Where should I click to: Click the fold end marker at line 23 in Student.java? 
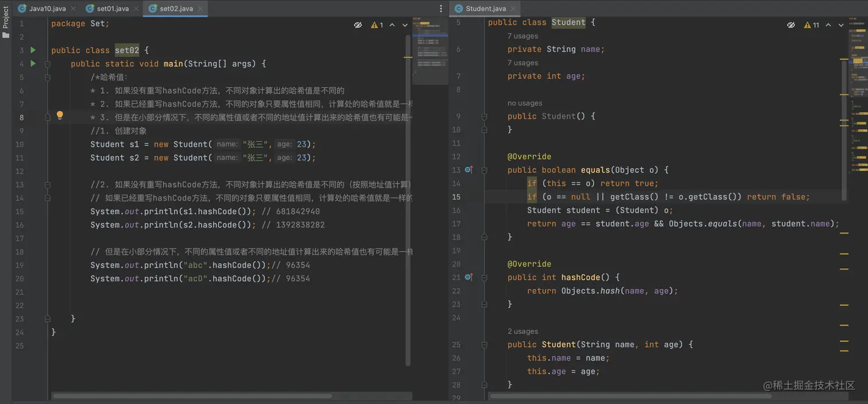pos(485,304)
